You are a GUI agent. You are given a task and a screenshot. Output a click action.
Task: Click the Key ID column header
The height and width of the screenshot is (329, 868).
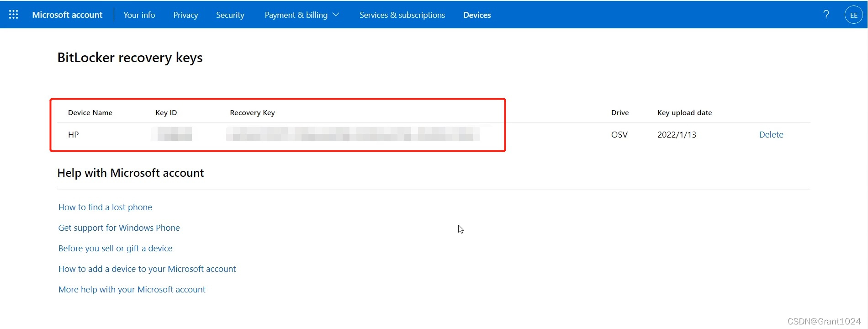tap(166, 112)
